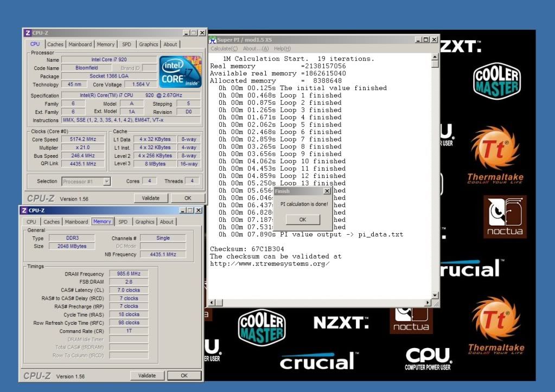
Task: Close the Finish dialog with its X
Action: pos(327,191)
